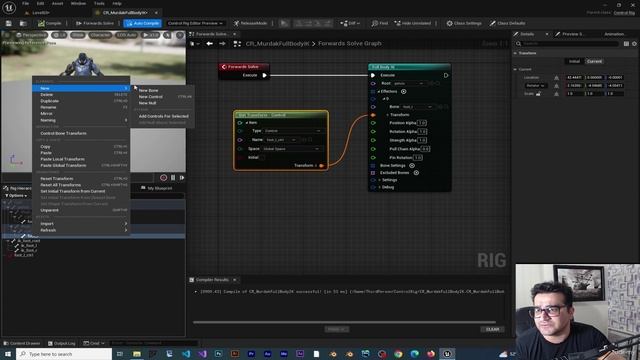
Task: Open the Windows Start menu
Action: [x=8, y=354]
